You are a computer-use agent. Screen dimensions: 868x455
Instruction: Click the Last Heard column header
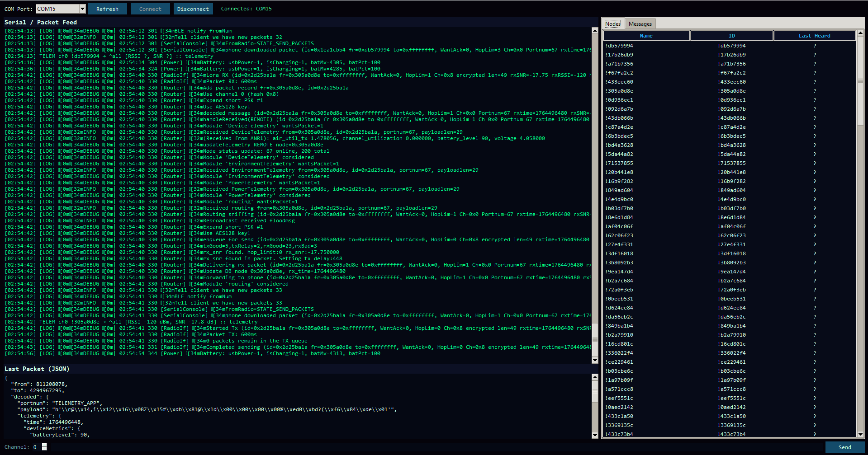814,36
